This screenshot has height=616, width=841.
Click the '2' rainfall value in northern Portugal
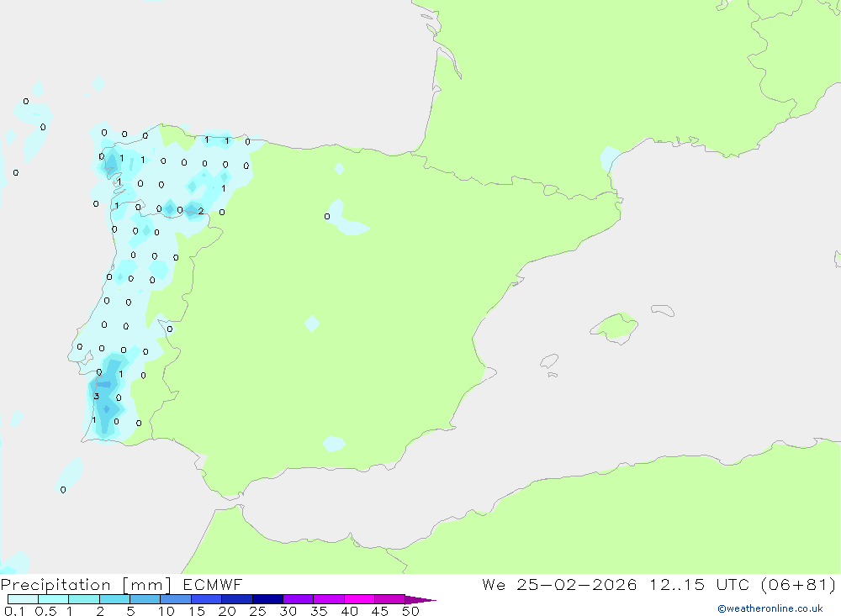pyautogui.click(x=201, y=211)
